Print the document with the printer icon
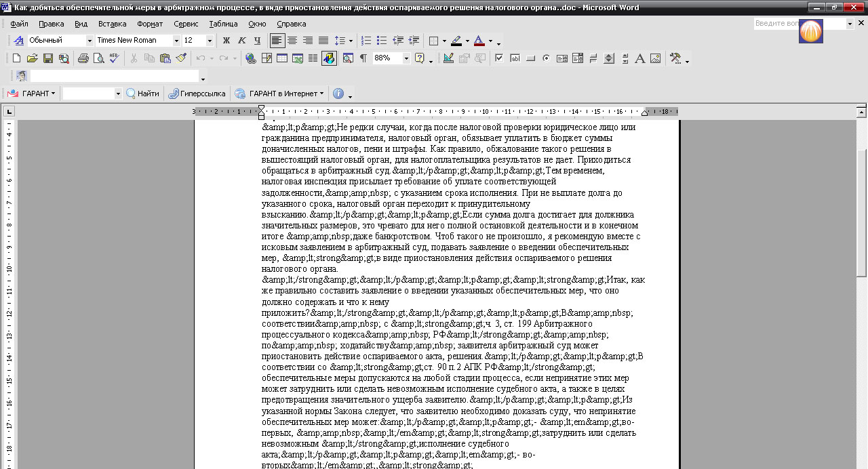The width and height of the screenshot is (868, 469). point(83,58)
